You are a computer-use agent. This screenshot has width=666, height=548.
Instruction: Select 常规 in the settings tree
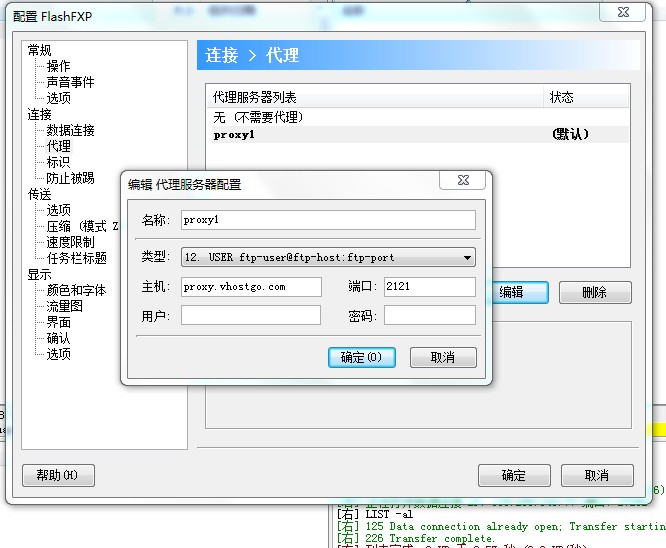(x=40, y=50)
